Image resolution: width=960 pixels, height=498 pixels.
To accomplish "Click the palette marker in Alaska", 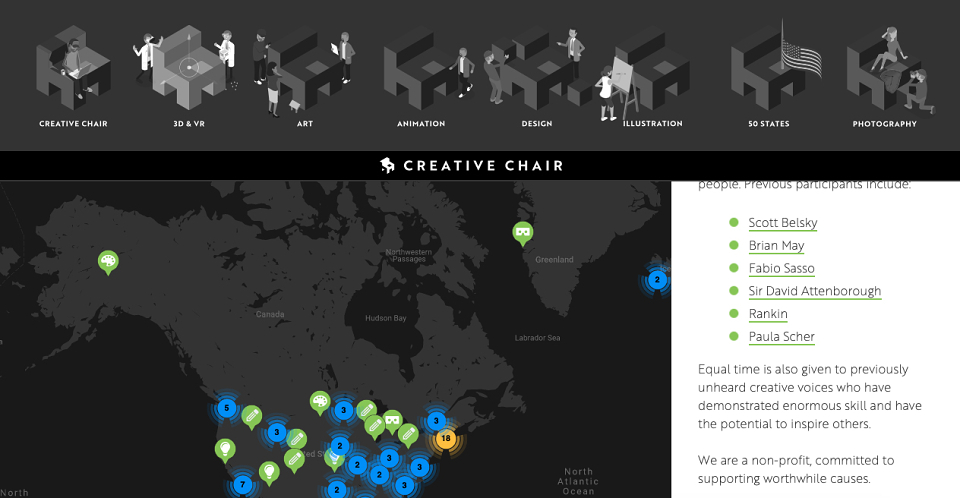I will click(108, 263).
